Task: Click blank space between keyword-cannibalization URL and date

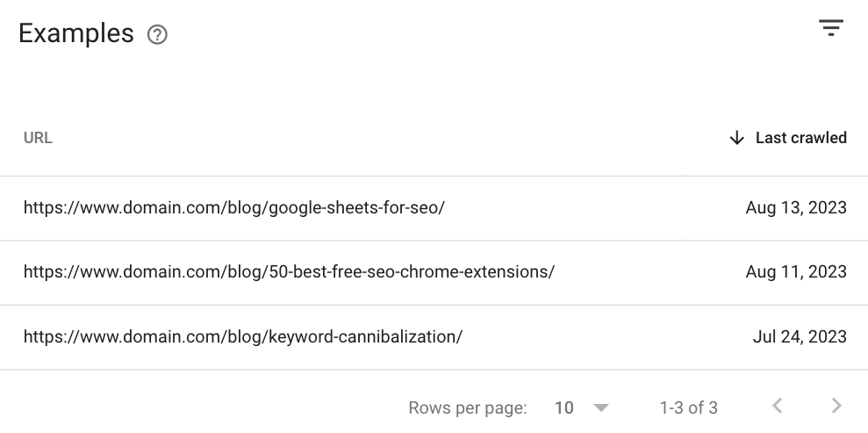Action: tap(607, 336)
